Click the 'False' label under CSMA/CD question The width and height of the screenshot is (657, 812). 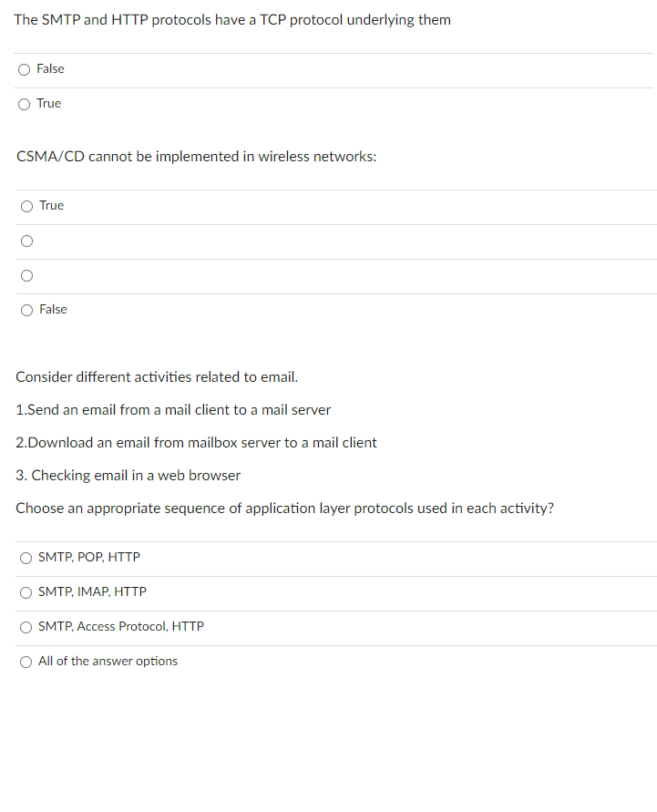(x=53, y=309)
